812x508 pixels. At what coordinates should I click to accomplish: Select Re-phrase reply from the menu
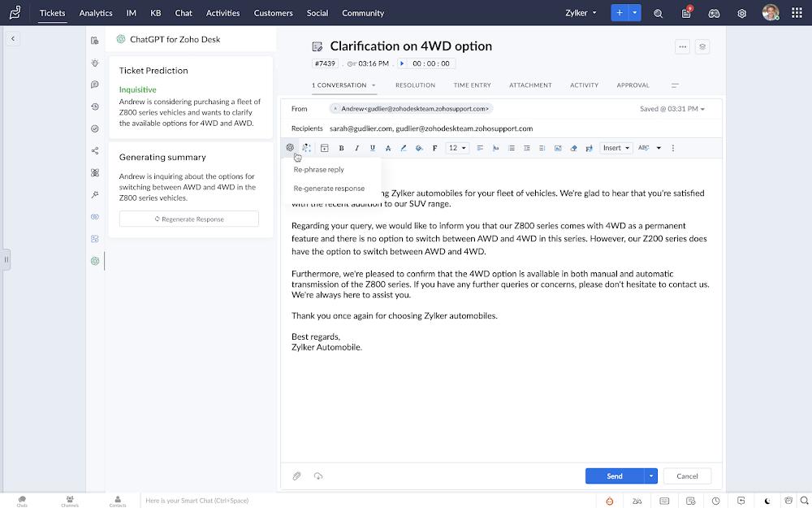coord(318,170)
